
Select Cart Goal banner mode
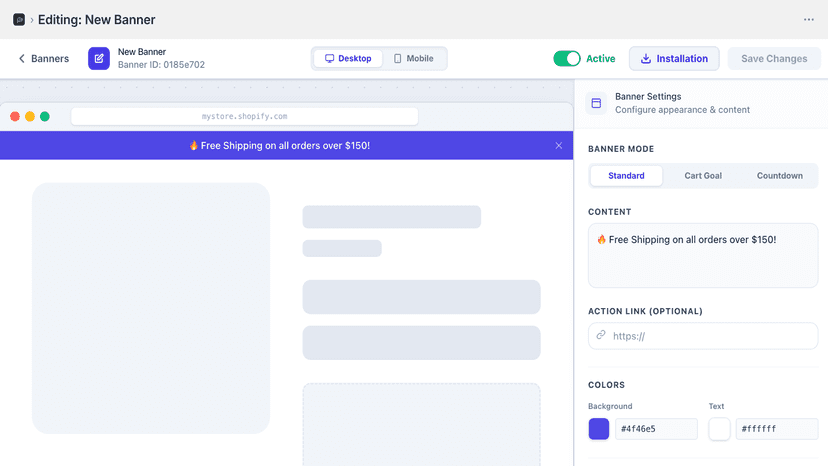(703, 176)
